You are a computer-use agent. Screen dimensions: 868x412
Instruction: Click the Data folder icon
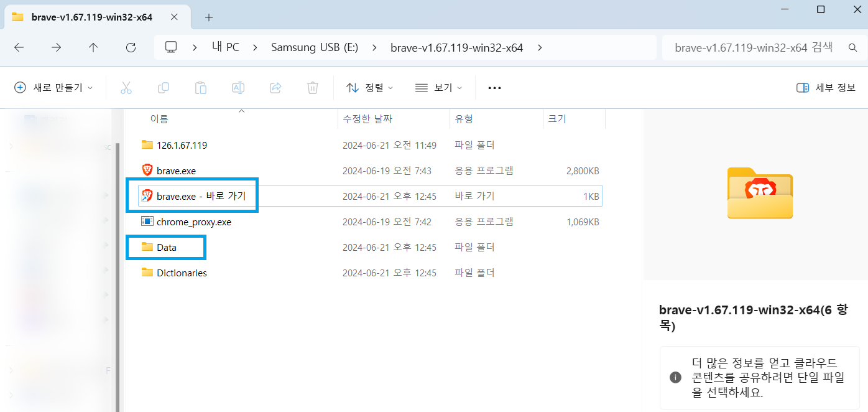coord(147,247)
